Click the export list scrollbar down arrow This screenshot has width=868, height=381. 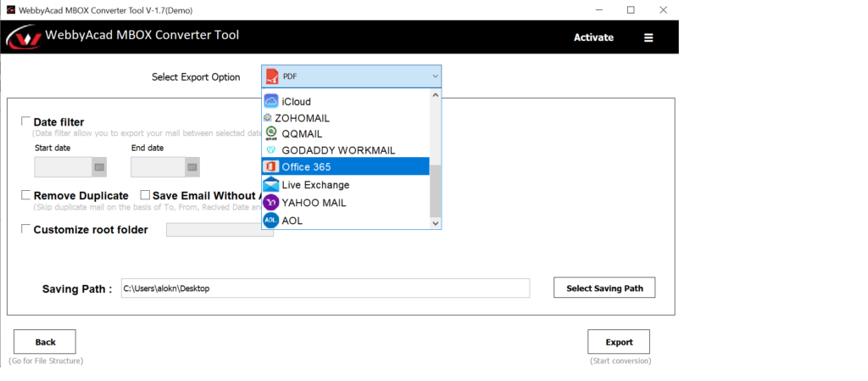point(436,223)
